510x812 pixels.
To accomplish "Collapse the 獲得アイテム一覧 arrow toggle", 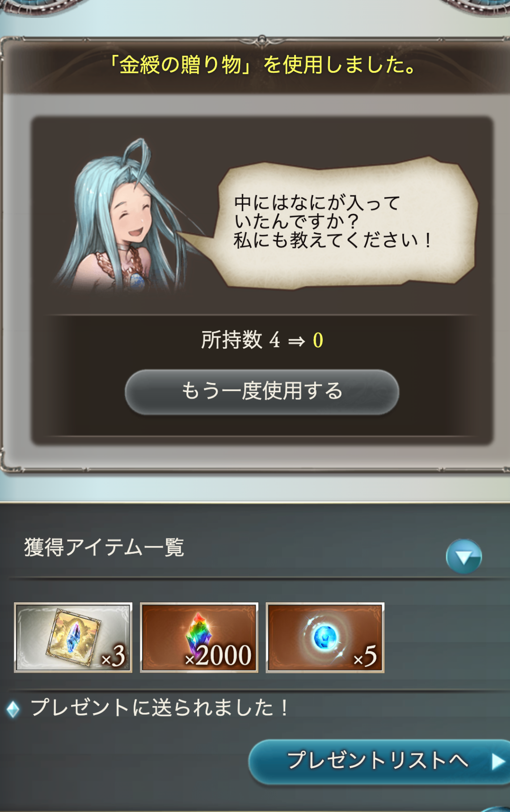I will (x=464, y=556).
